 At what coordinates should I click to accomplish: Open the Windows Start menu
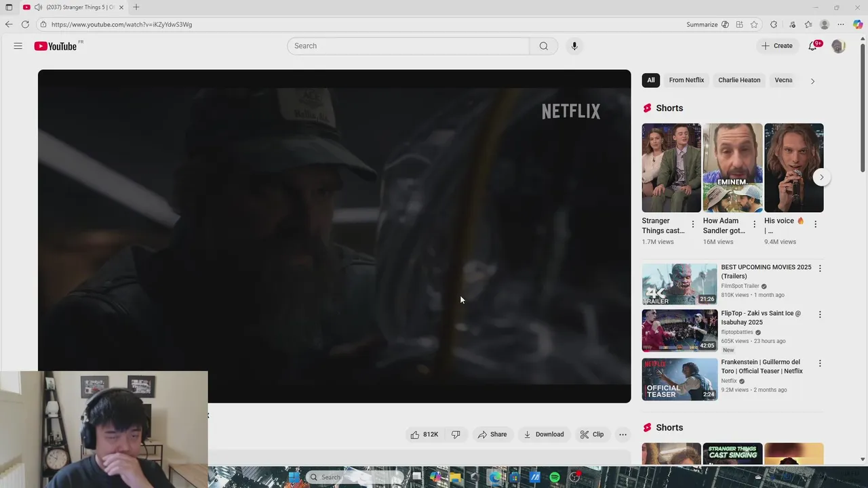(294, 477)
